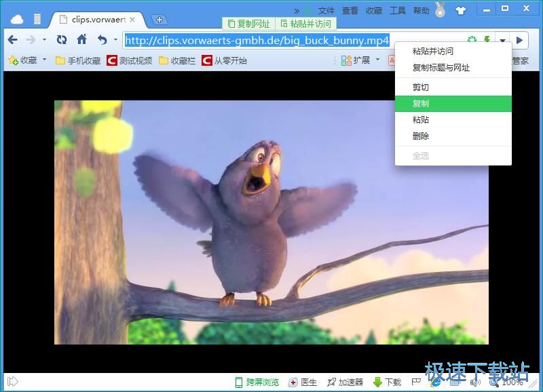Click 复制网址 copy URL button
Image resolution: width=543 pixels, height=392 pixels.
[249, 24]
